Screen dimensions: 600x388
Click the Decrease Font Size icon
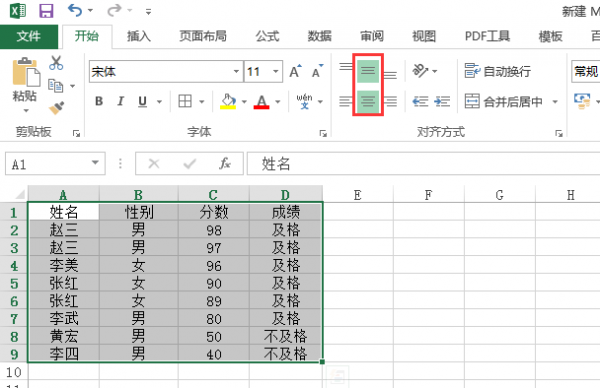tap(317, 71)
